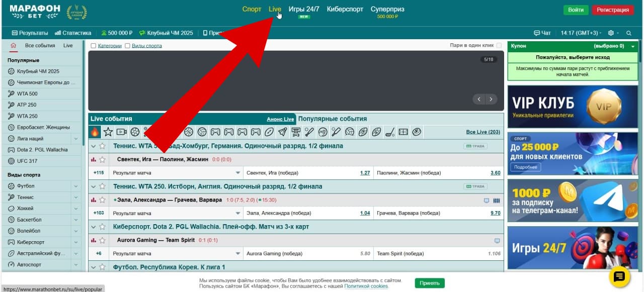
Task: Open the Суперприз navigation tab
Action: click(387, 10)
